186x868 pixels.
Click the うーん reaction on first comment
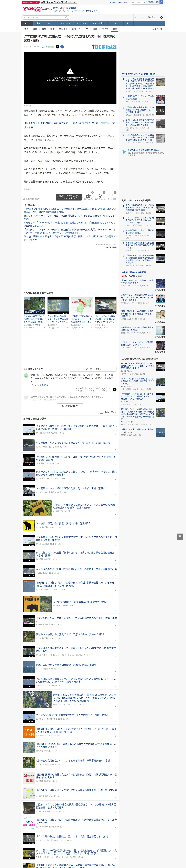103,390
